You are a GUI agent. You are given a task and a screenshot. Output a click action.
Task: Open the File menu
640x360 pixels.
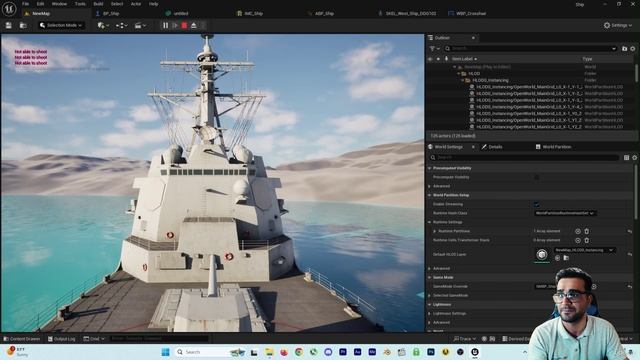[x=25, y=4]
